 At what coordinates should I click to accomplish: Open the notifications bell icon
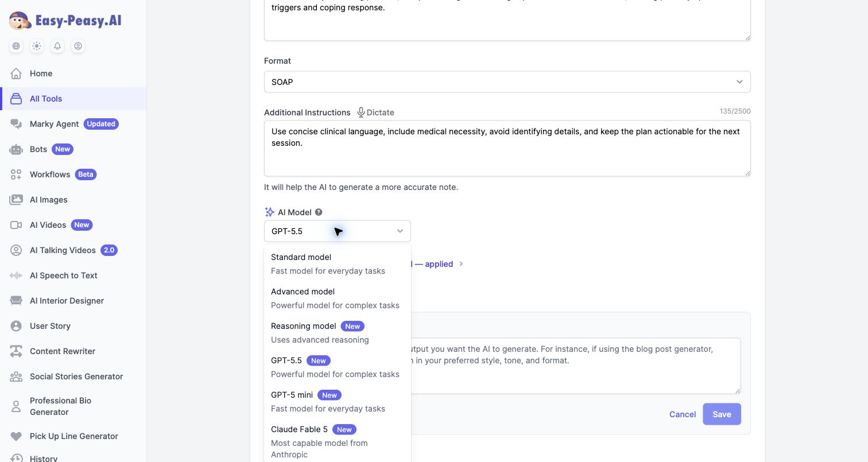[57, 46]
